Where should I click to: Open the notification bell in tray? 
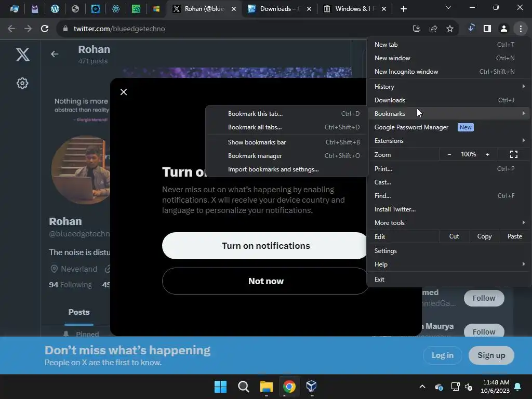(518, 387)
